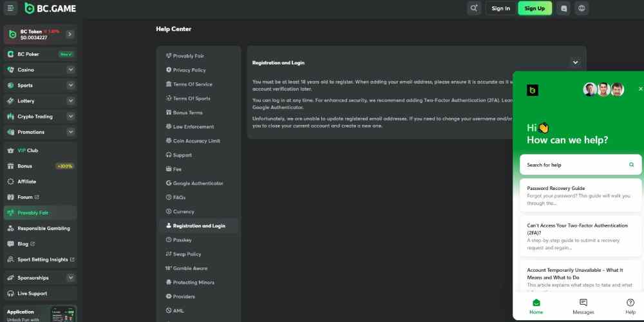Open Live Support in sidebar
644x322 pixels.
pyautogui.click(x=32, y=294)
